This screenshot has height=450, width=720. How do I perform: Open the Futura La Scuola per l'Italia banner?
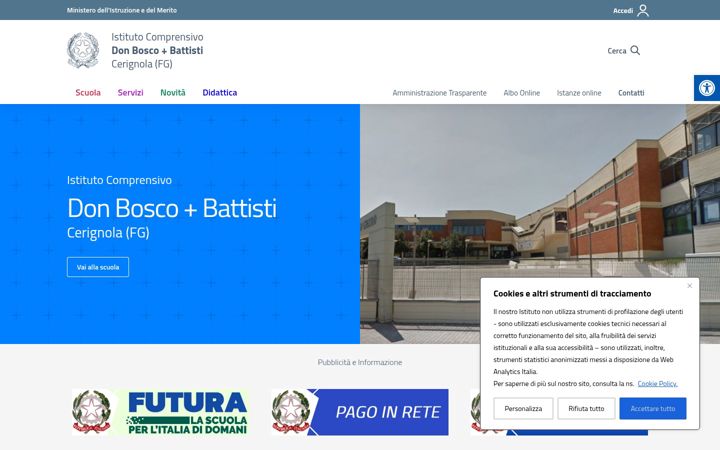coord(160,412)
